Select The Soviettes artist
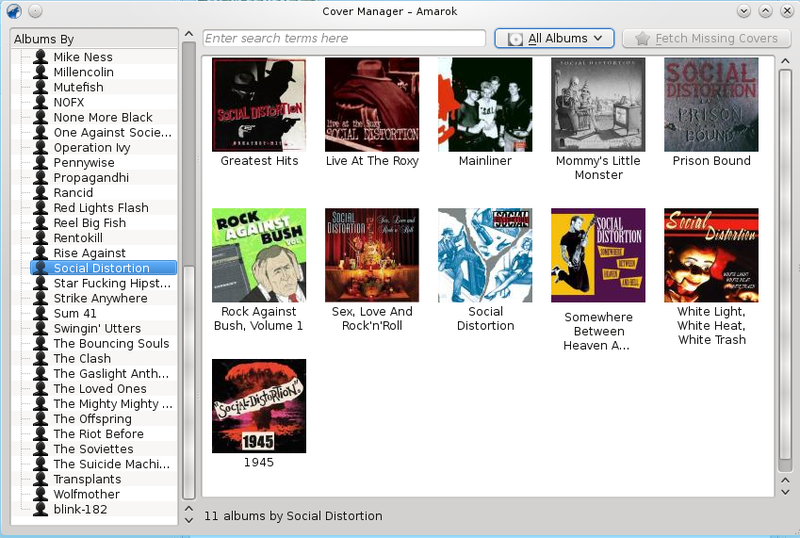 (x=104, y=449)
